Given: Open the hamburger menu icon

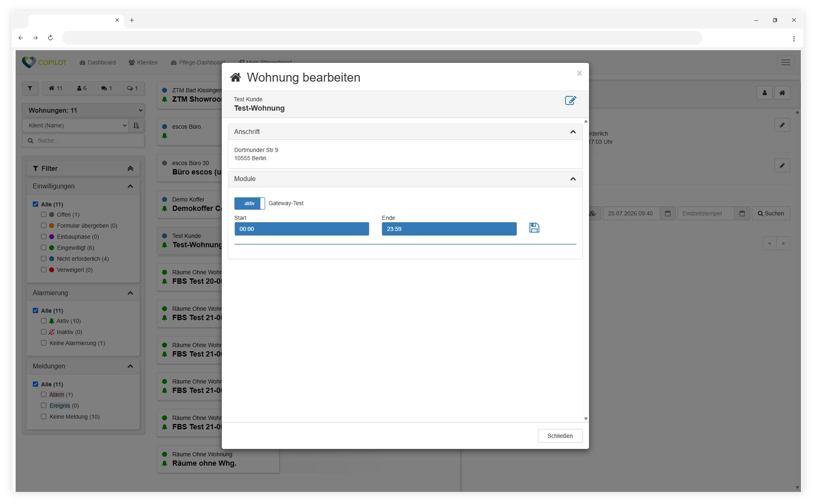Looking at the screenshot, I should coord(785,62).
